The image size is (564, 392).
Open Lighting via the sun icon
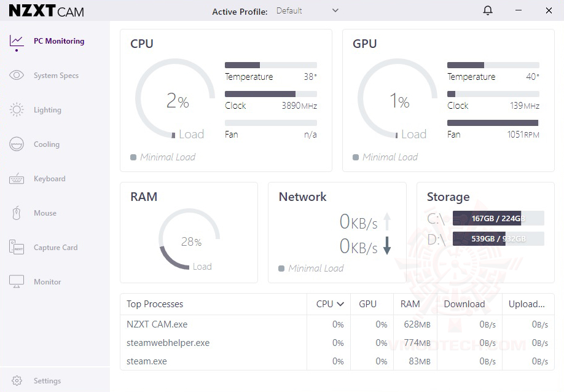tap(17, 110)
